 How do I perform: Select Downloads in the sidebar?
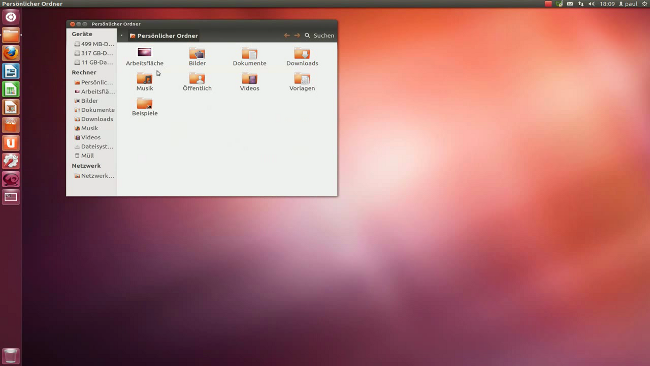coord(94,119)
